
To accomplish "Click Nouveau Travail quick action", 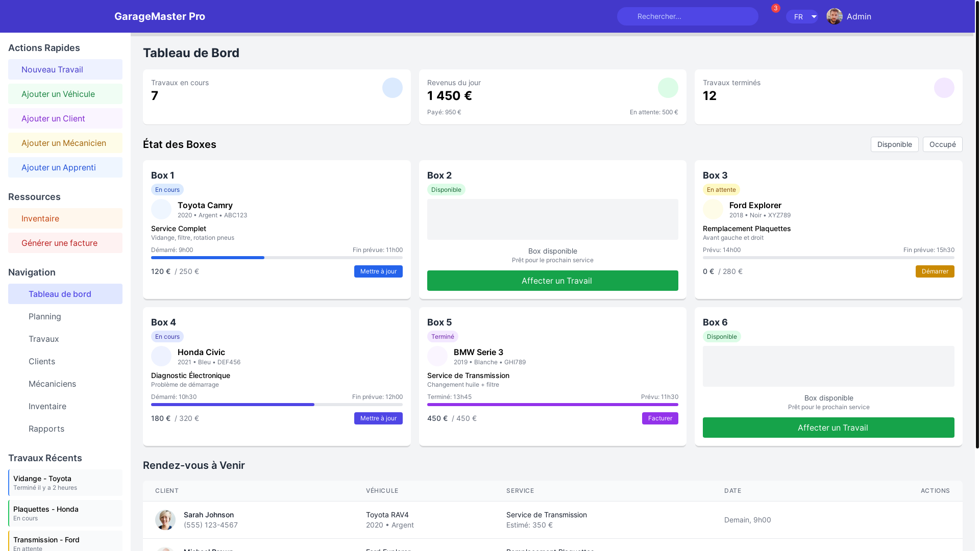I will click(x=65, y=69).
